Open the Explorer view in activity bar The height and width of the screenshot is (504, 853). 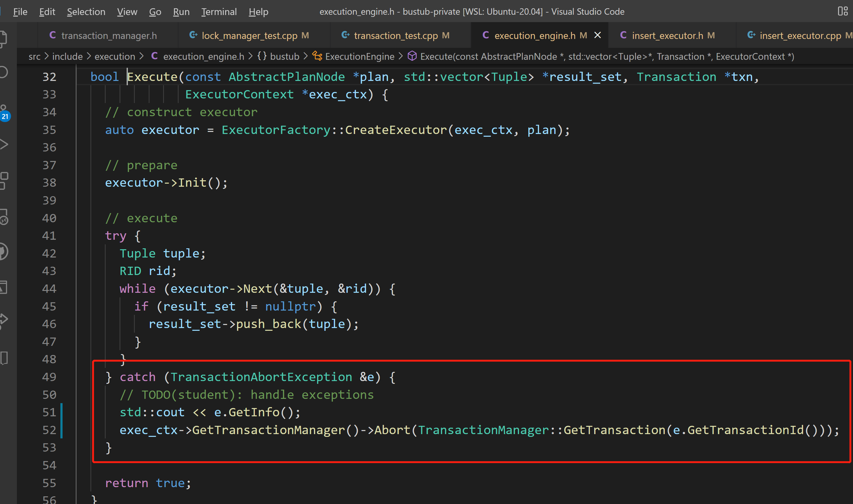tap(3, 38)
